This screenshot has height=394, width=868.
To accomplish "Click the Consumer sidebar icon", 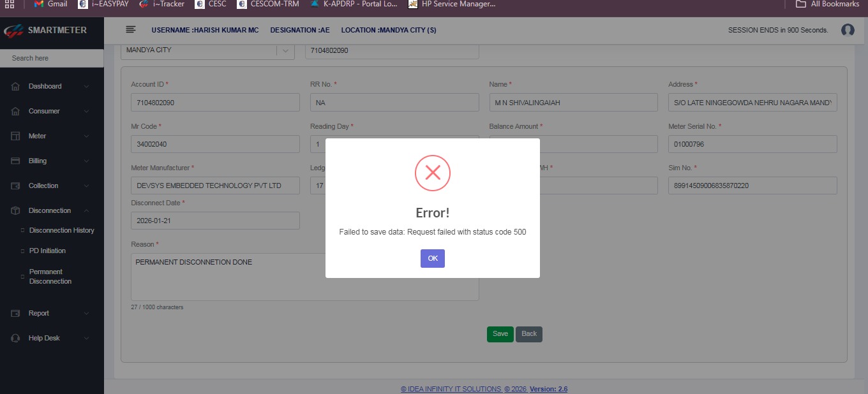I will pos(15,111).
